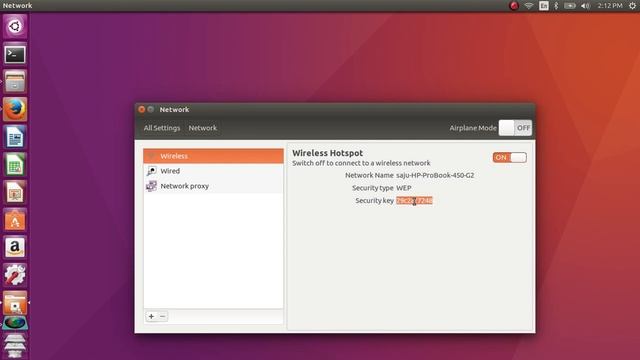The height and width of the screenshot is (360, 640).
Task: Open LibreOffice Writer from the dock
Action: pos(15,137)
